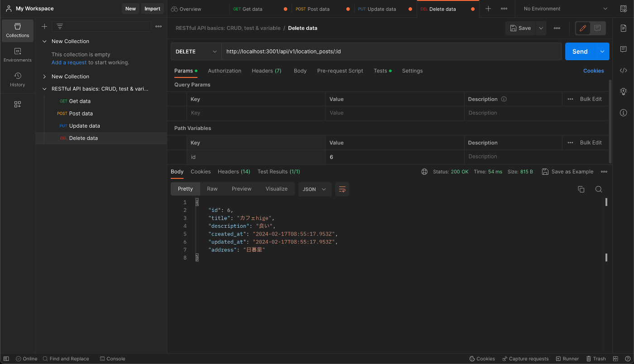Copy the response body to clipboard

(x=581, y=189)
